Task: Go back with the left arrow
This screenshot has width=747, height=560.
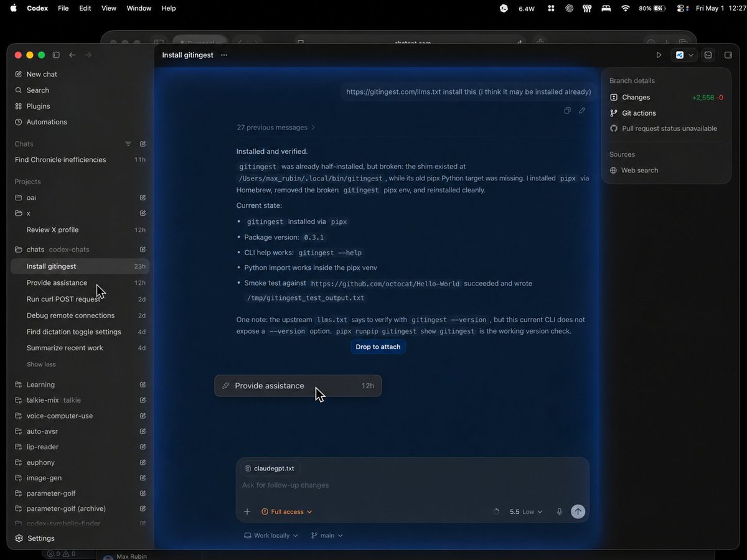Action: pyautogui.click(x=72, y=55)
